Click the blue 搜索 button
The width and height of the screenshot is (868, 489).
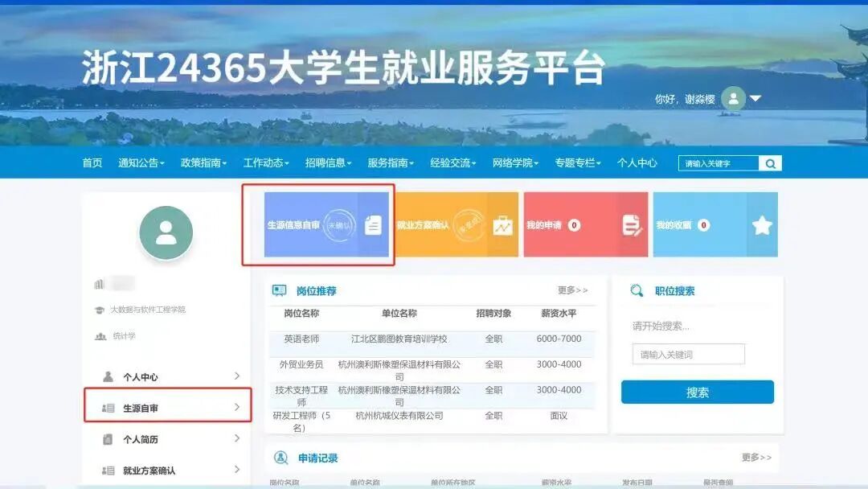point(696,392)
